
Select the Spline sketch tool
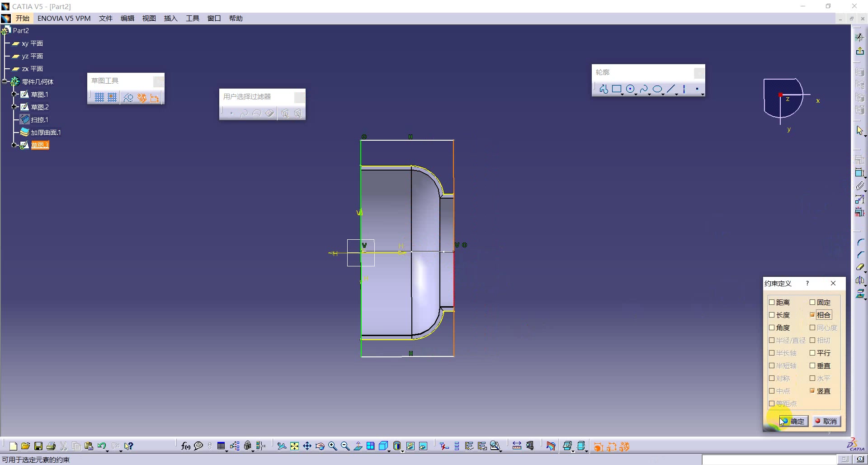[644, 89]
